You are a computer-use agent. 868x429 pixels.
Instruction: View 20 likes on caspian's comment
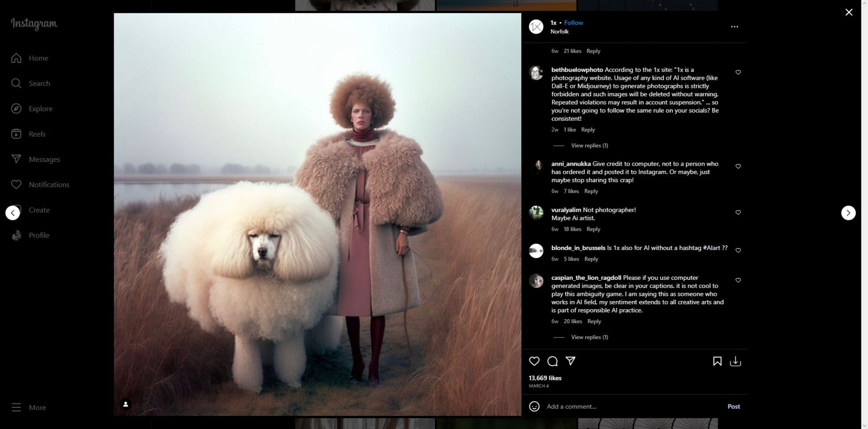coord(572,321)
